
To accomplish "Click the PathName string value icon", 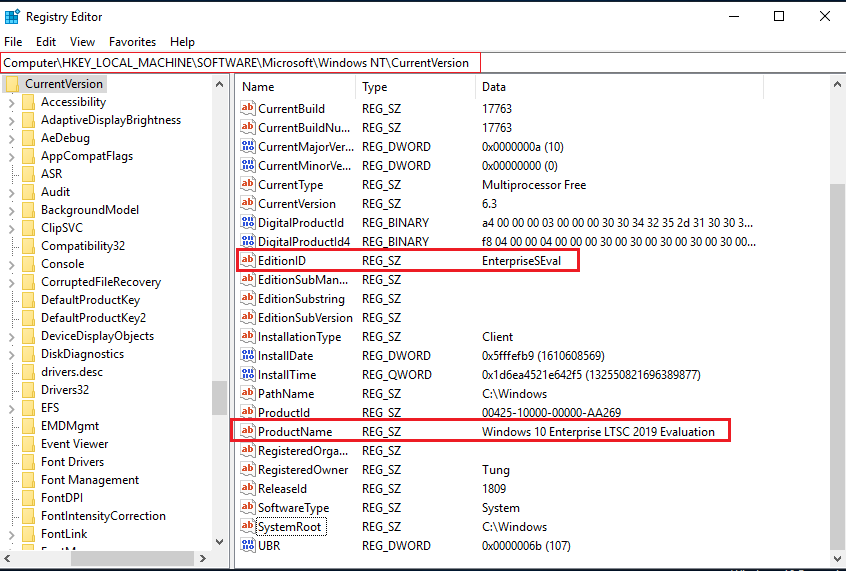I will tap(248, 393).
